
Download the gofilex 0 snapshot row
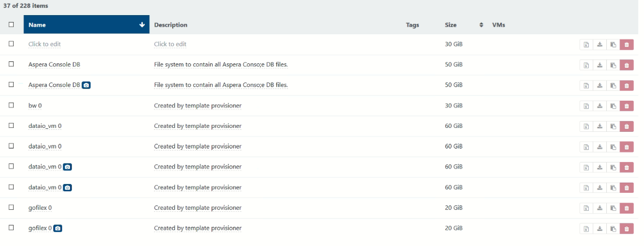pos(600,229)
